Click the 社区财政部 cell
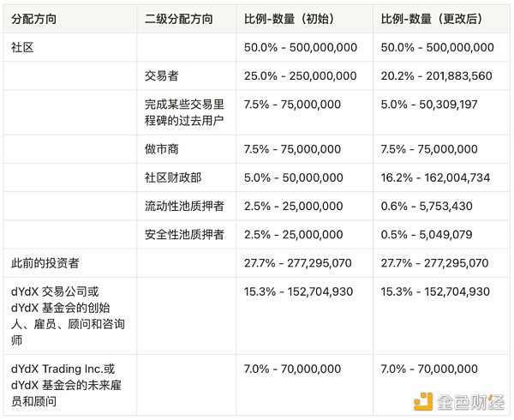The image size is (514, 420). pos(174,177)
